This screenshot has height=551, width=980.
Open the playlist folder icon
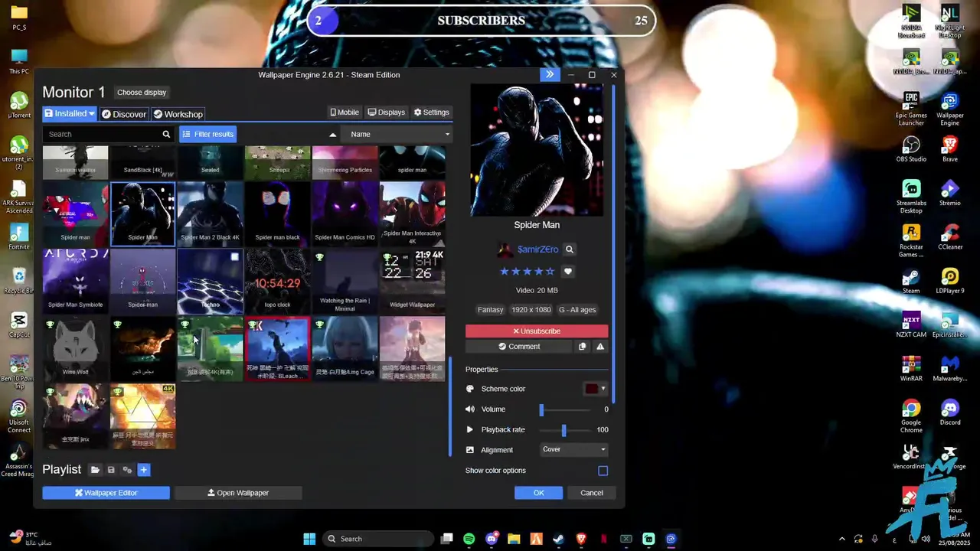pyautogui.click(x=95, y=470)
